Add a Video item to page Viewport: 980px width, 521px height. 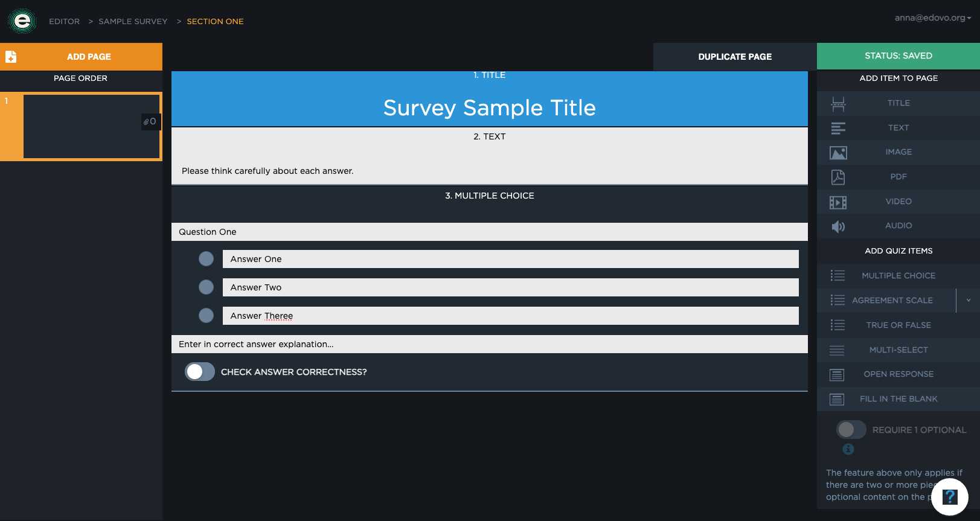898,202
